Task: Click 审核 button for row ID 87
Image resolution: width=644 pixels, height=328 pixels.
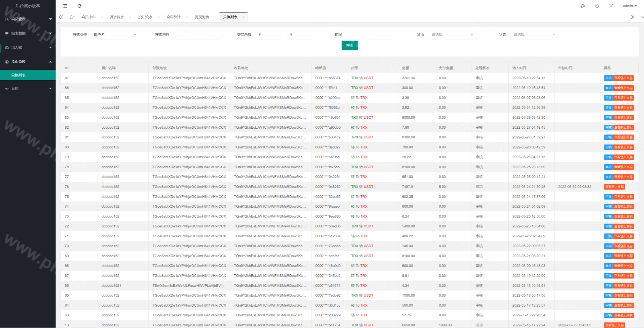Action: coord(608,78)
